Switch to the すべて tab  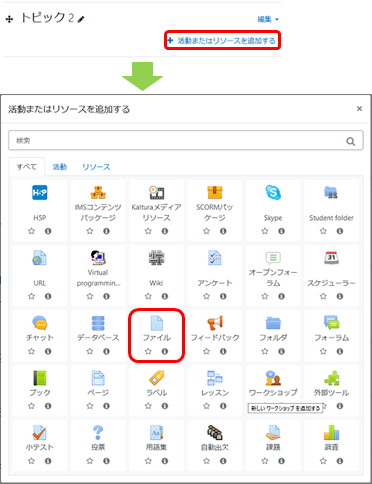tap(26, 166)
